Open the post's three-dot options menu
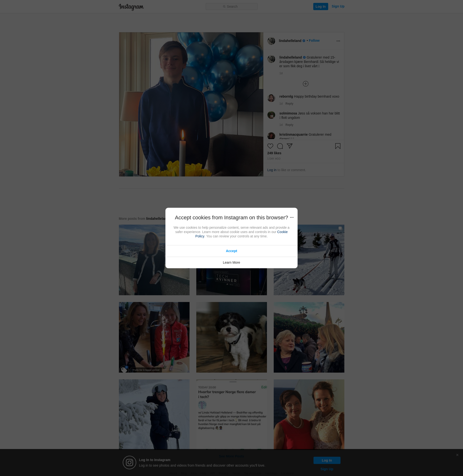The image size is (463, 476). coord(338,41)
